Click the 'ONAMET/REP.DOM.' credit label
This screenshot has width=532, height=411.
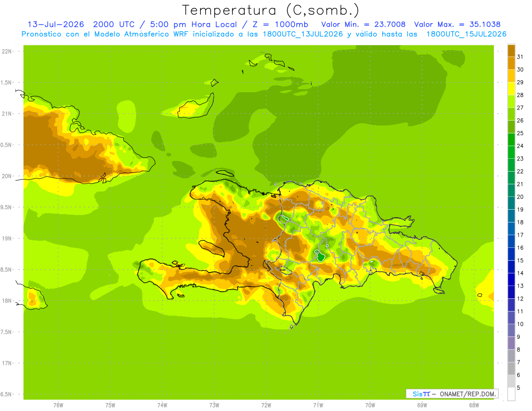click(x=467, y=394)
